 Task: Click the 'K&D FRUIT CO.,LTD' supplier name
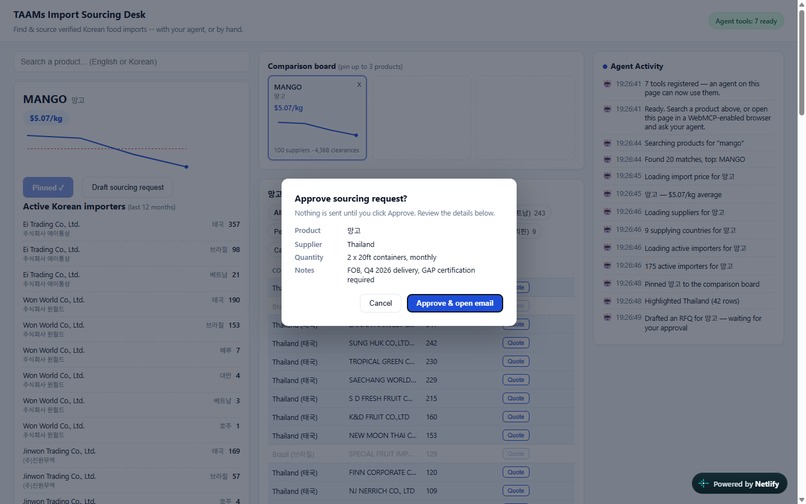point(379,417)
